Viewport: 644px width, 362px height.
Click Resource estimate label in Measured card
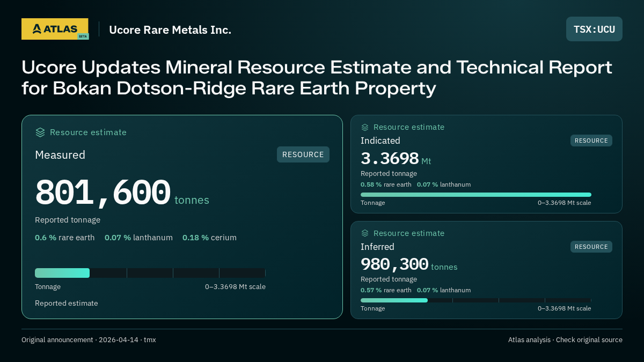point(88,132)
